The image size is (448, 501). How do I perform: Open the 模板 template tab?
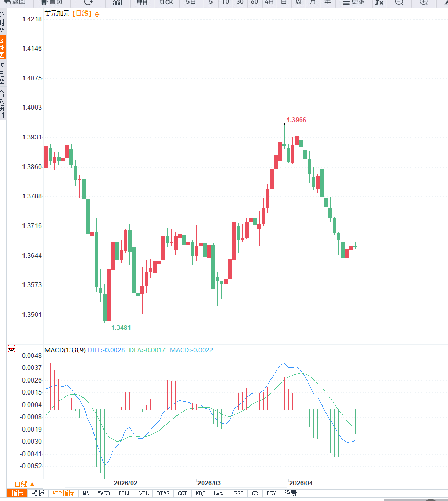[38, 493]
